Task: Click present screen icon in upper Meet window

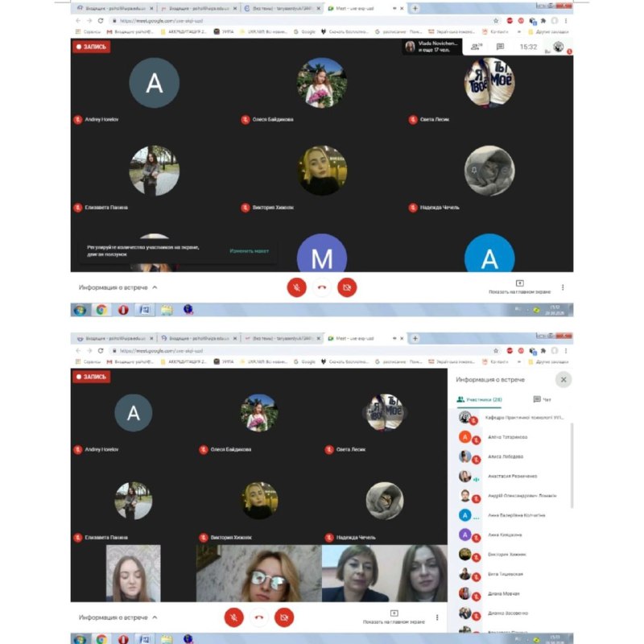Action: point(519,283)
